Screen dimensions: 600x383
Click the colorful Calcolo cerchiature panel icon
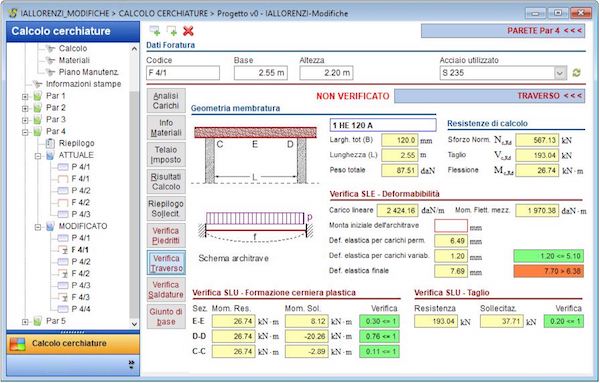pyautogui.click(x=18, y=344)
